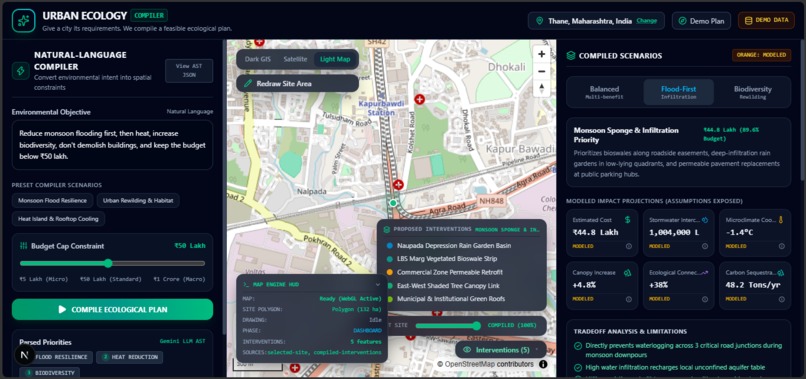806x379 pixels.
Task: Click the lightning compiler icon beside Natural-Language Compiler
Action: [21, 70]
